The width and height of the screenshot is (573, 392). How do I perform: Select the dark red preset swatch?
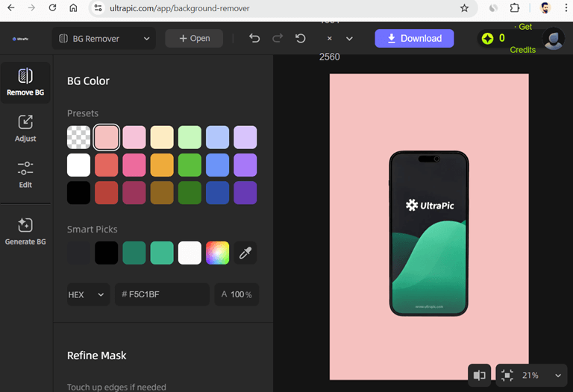click(107, 193)
